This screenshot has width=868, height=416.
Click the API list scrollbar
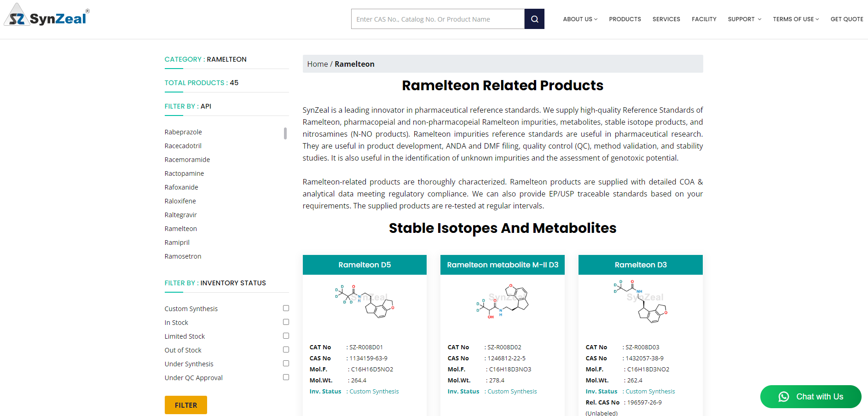point(285,133)
